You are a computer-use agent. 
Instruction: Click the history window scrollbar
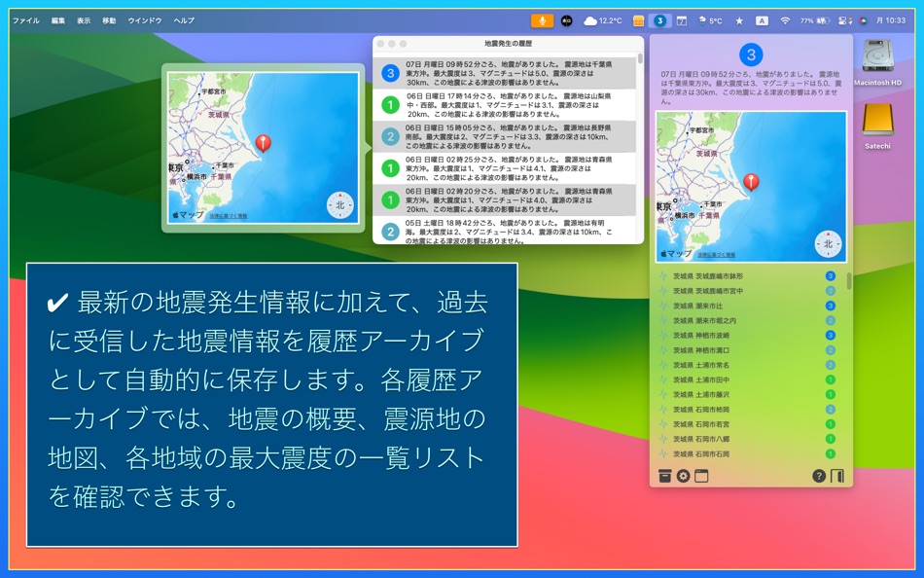(640, 59)
